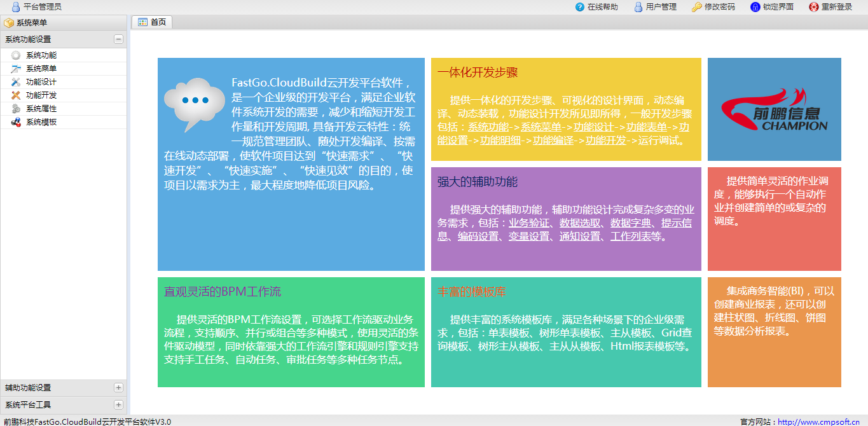This screenshot has height=426, width=868.
Task: Click the 功能开发 crossed tools icon
Action: pos(16,95)
